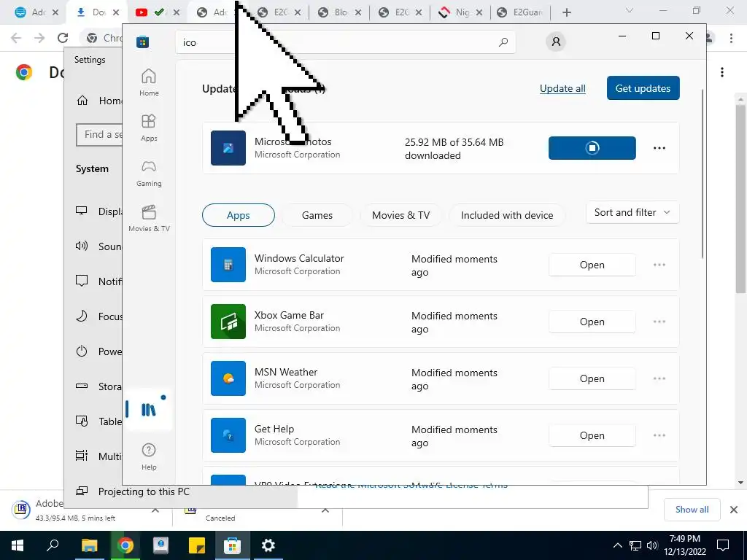Viewport: 747px width, 560px height.
Task: Open Apps section in Store sidebar
Action: click(149, 128)
